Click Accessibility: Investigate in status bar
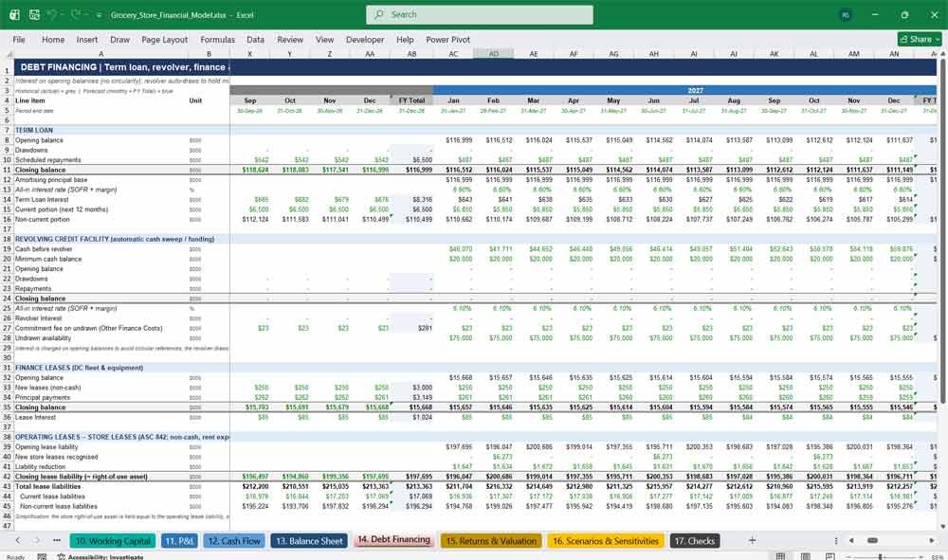948x560 pixels. coord(100,557)
